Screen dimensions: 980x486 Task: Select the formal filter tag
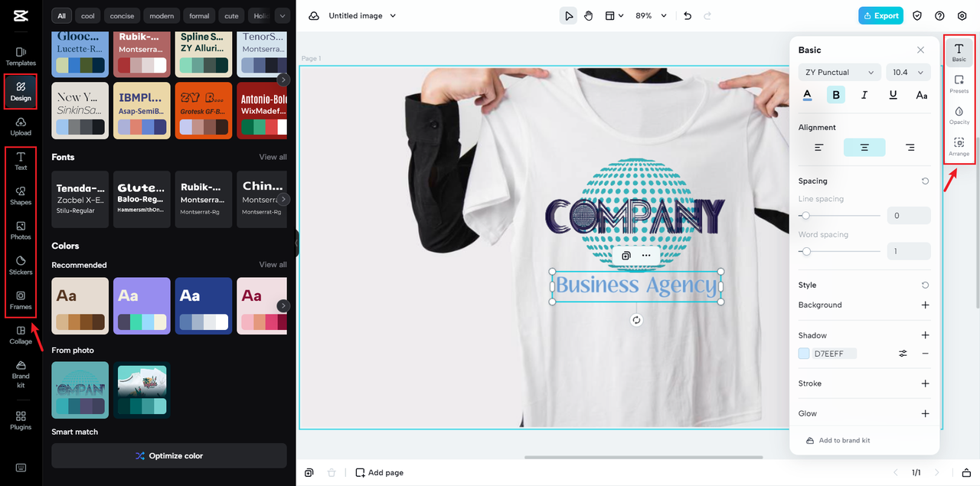point(199,15)
